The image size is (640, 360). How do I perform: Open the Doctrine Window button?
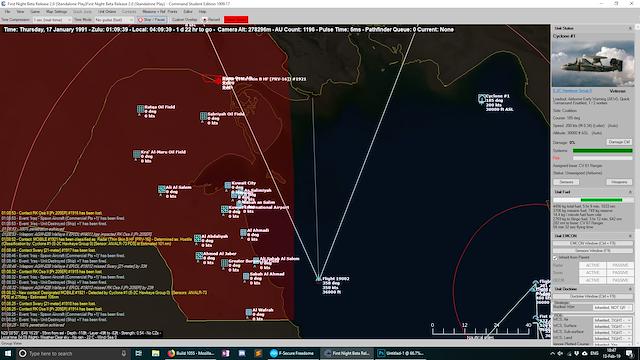592,296
